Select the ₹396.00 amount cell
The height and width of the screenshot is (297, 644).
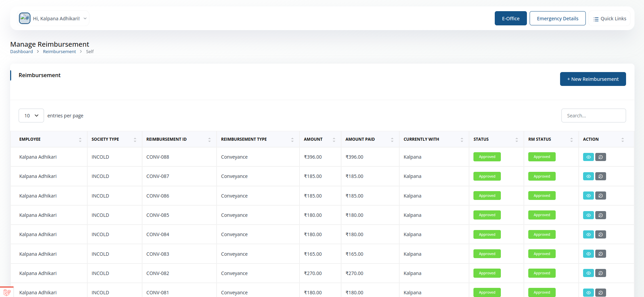(x=320, y=157)
